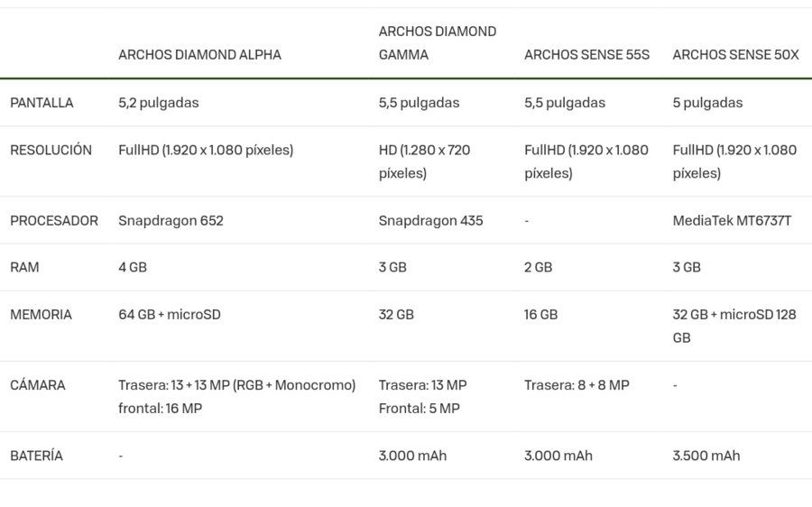Click the 64 GB + microSD cell
812x507 pixels.
pos(170,314)
